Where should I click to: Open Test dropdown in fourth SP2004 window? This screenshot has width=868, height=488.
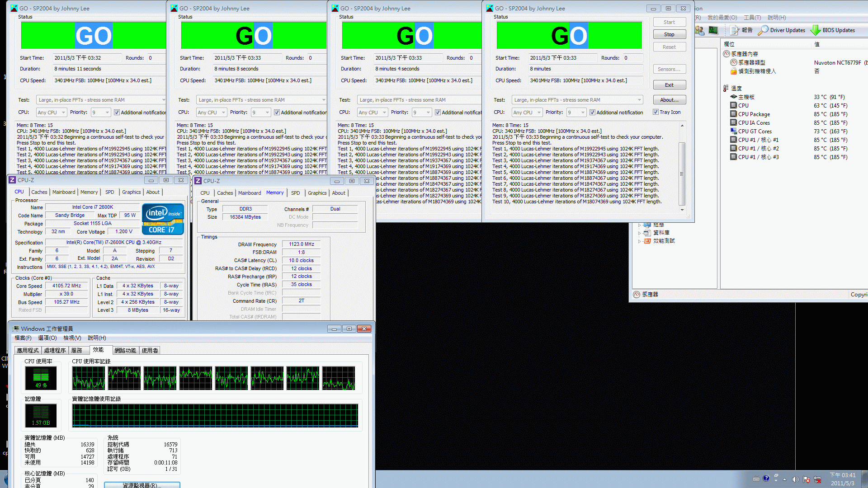pos(577,100)
